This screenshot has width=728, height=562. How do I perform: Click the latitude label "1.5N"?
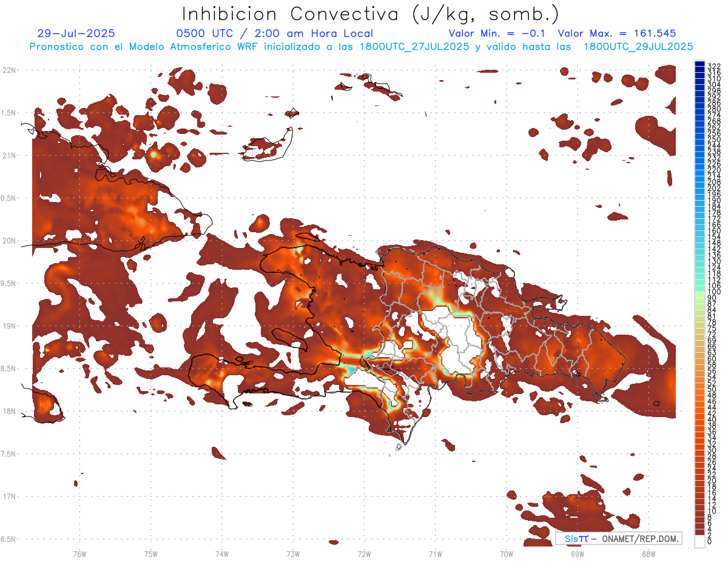tap(8, 113)
